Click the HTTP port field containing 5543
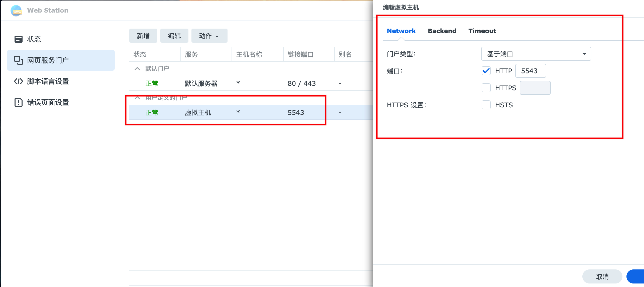644x287 pixels. [530, 71]
